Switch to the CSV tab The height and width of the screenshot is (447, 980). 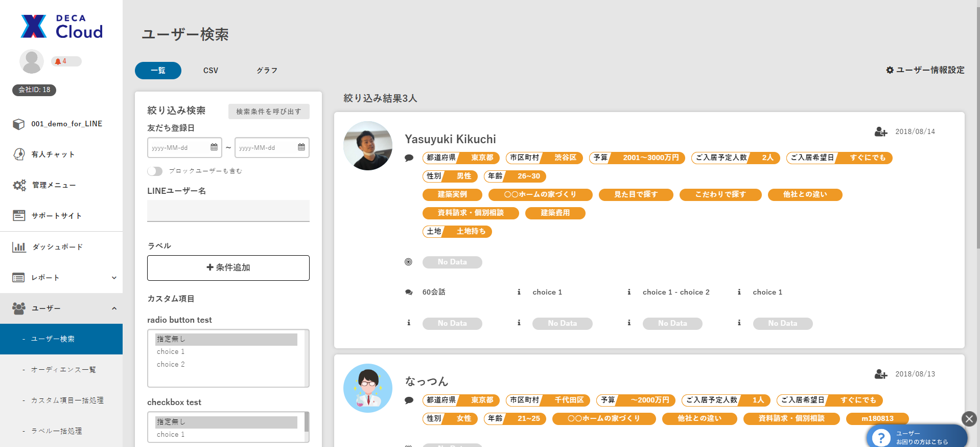211,71
